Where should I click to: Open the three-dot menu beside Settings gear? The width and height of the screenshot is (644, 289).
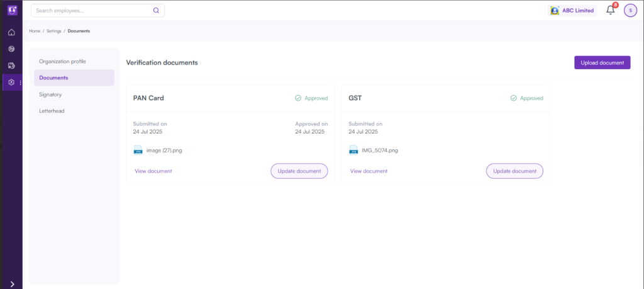pos(21,82)
